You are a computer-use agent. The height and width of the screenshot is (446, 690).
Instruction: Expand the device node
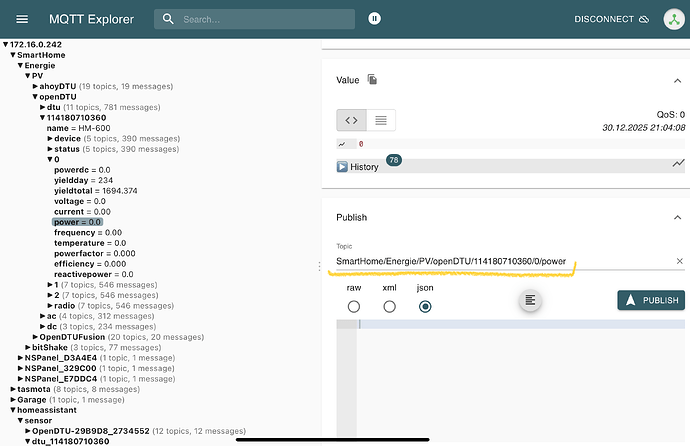[x=50, y=139]
